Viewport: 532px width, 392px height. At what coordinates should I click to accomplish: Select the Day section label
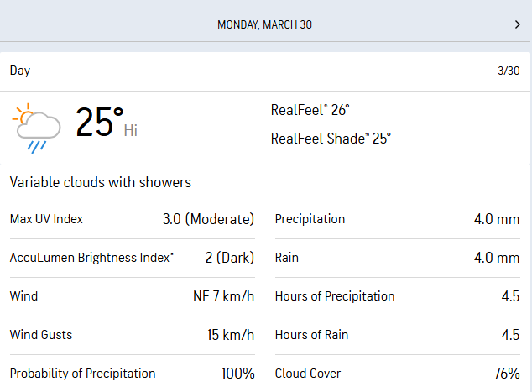point(20,71)
